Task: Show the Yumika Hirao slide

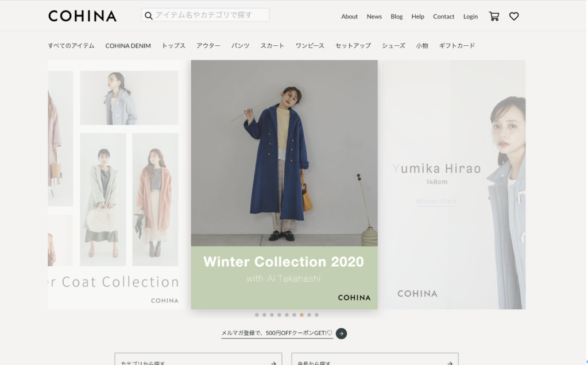Action: coord(454,185)
